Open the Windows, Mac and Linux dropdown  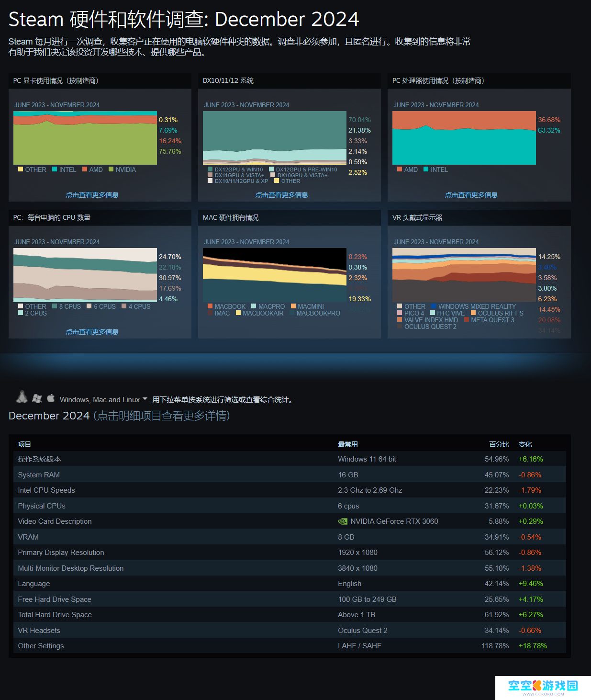coord(103,399)
